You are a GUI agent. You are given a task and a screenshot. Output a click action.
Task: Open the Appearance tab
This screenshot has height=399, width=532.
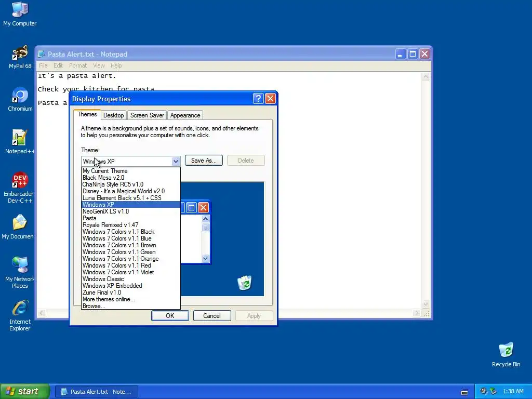[185, 115]
